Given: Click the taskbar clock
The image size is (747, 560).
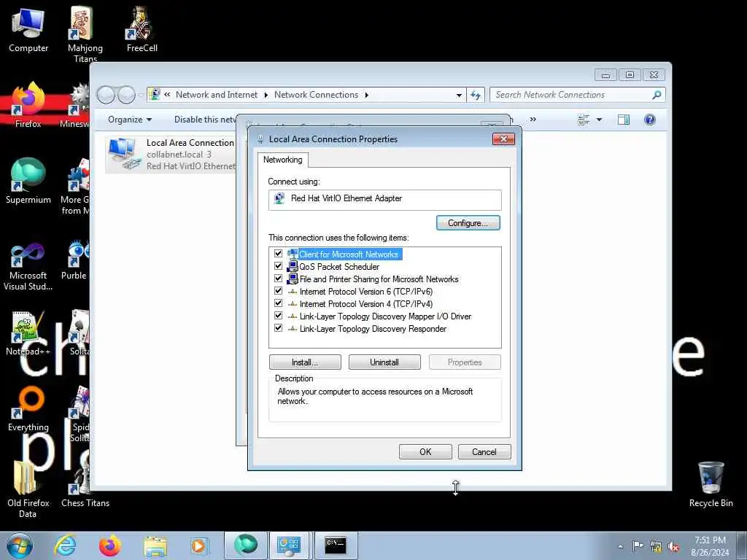Looking at the screenshot, I should tap(710, 546).
